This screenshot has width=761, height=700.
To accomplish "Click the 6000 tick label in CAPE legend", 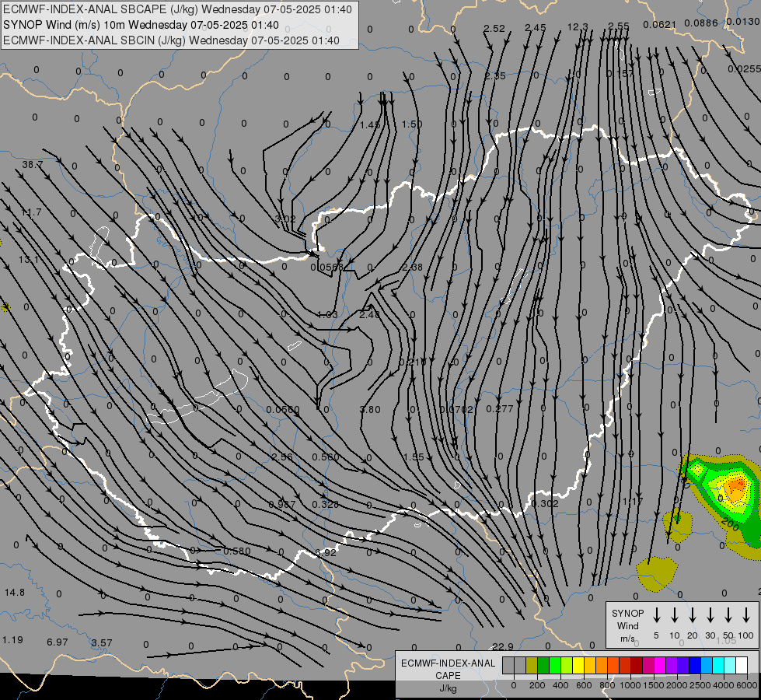I will 747,685.
